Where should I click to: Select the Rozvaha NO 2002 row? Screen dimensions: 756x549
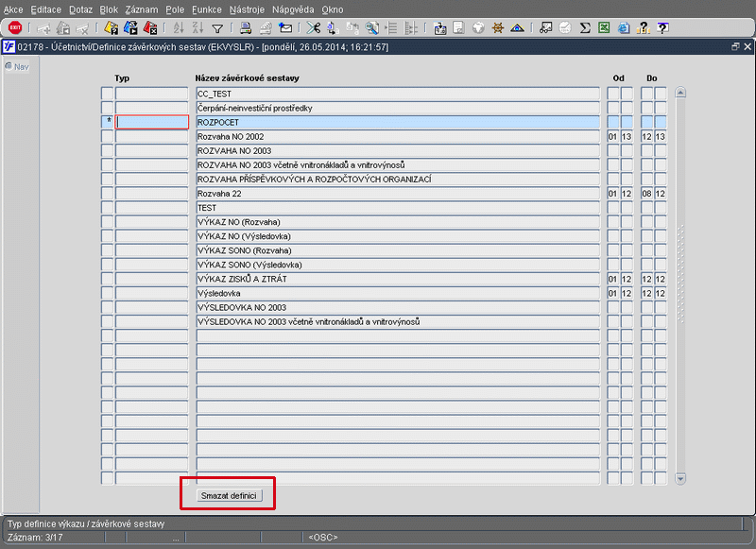click(x=398, y=136)
